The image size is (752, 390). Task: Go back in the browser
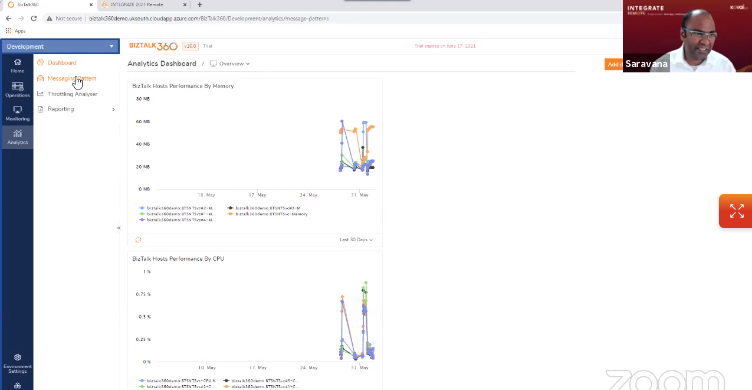pos(9,18)
